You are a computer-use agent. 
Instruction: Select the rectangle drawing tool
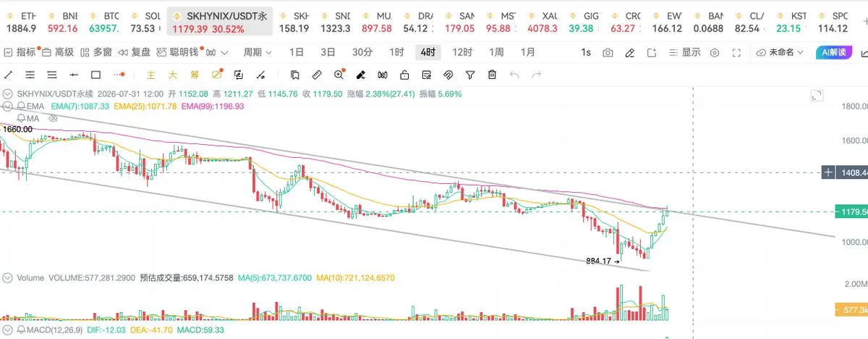[95, 75]
